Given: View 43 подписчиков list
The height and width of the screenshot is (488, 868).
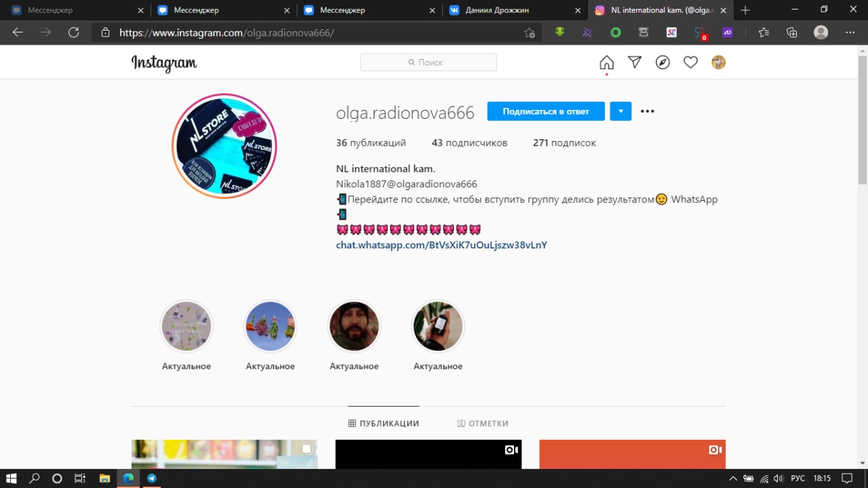Looking at the screenshot, I should [x=469, y=143].
